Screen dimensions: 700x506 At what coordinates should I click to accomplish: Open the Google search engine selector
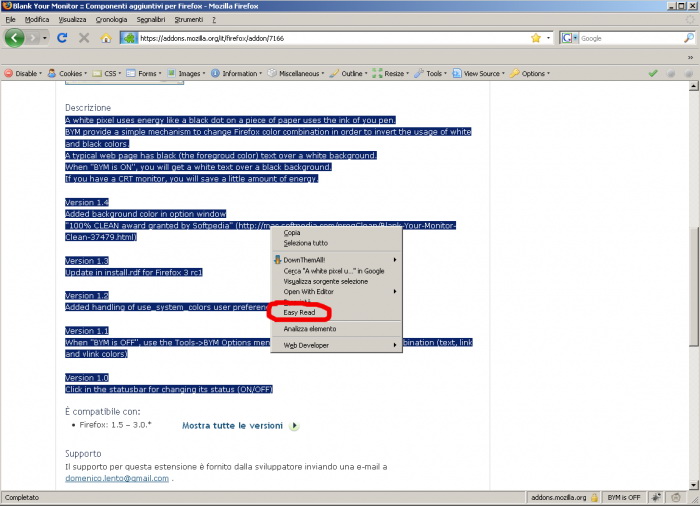(x=569, y=38)
